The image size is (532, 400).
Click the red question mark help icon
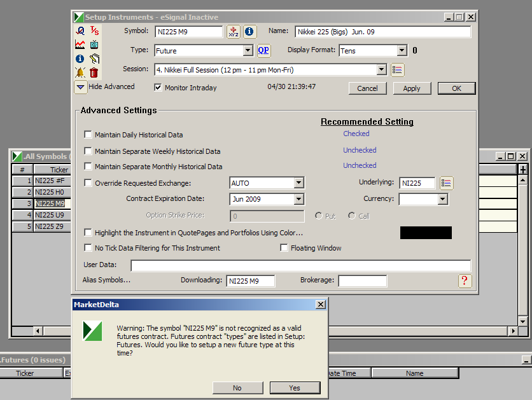pos(465,280)
